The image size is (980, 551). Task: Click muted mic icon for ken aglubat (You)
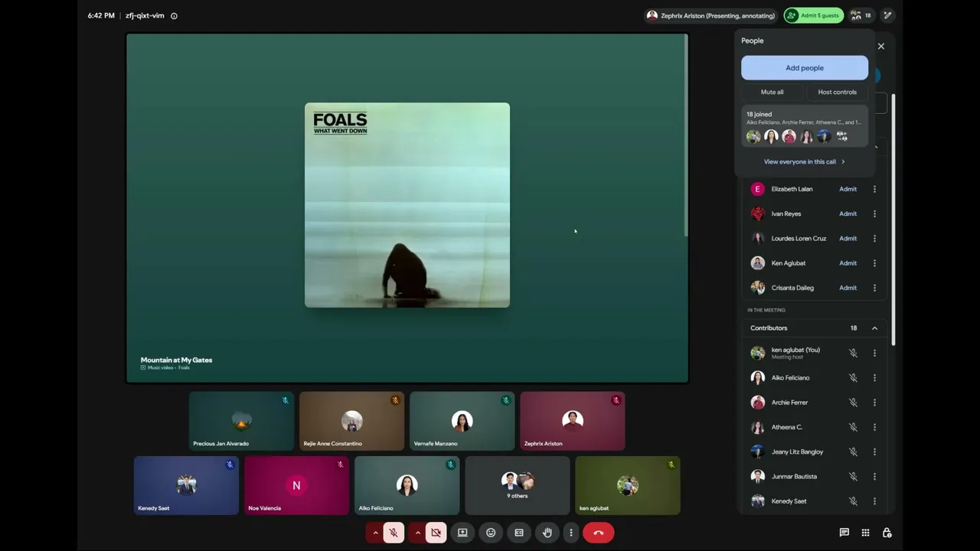click(853, 353)
